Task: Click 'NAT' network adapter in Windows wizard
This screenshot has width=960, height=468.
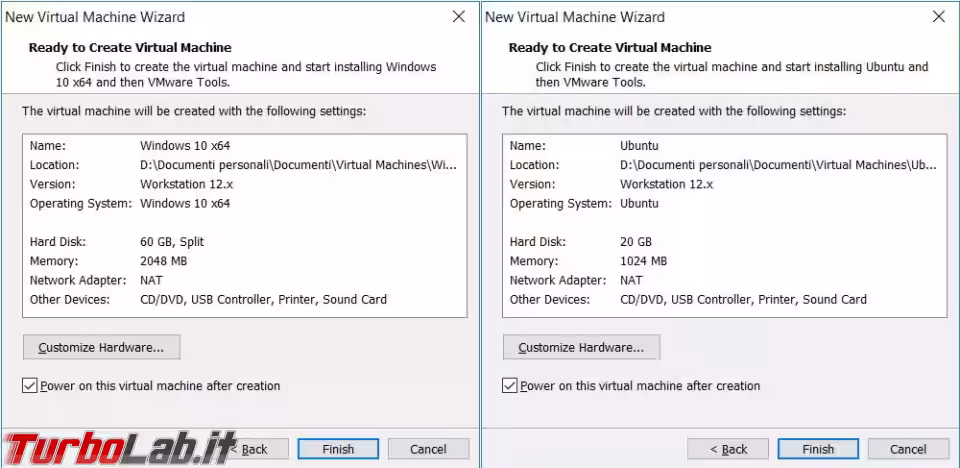Action: tap(151, 280)
